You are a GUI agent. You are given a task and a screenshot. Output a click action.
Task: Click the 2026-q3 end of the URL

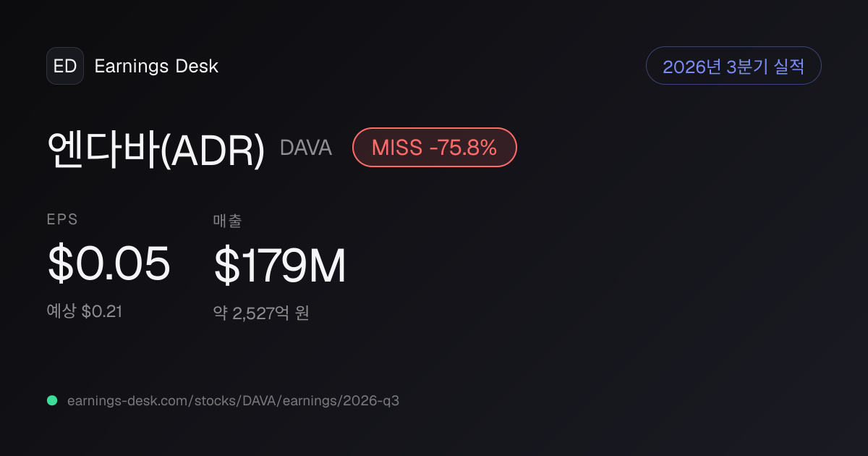[x=373, y=400]
